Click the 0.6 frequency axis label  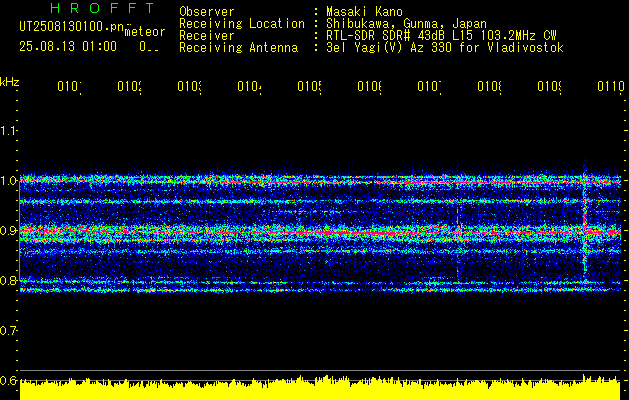tap(8, 380)
